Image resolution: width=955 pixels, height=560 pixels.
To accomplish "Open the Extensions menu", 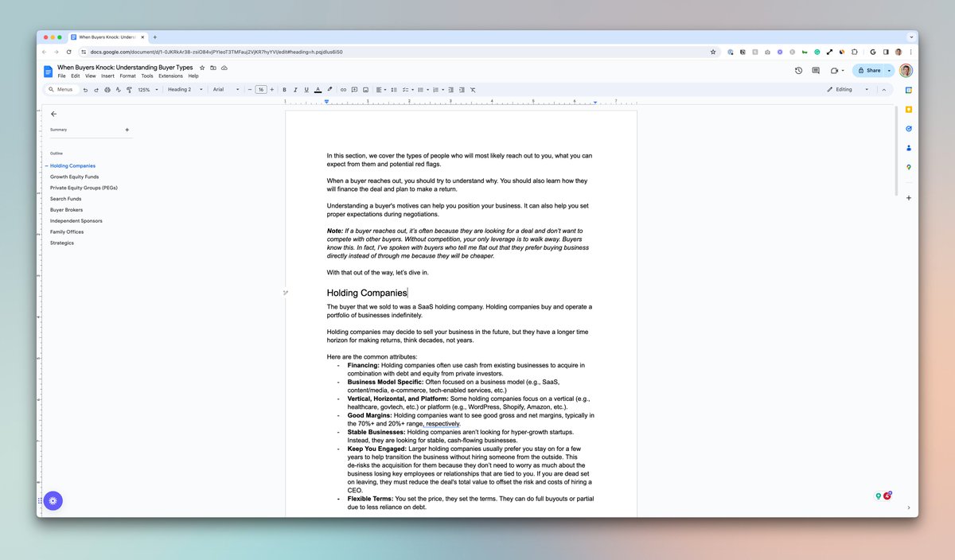I will point(170,76).
